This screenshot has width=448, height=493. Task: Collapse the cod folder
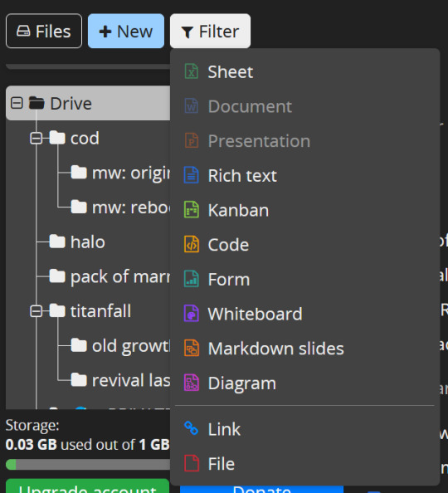coord(37,138)
